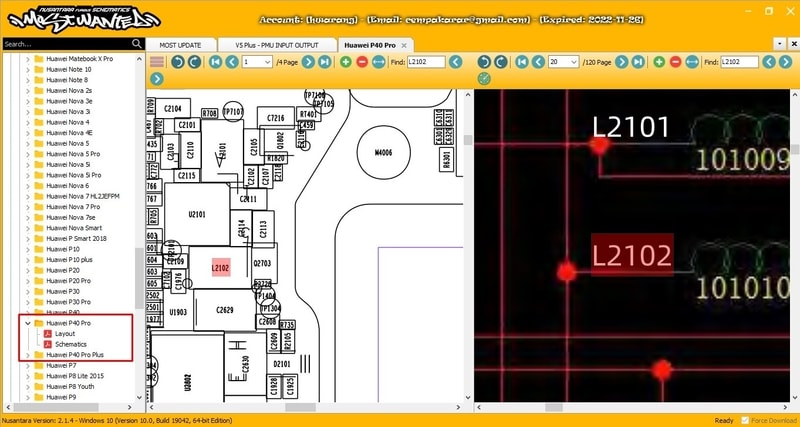
Task: Click the U2101 component in layout
Action: (x=197, y=215)
